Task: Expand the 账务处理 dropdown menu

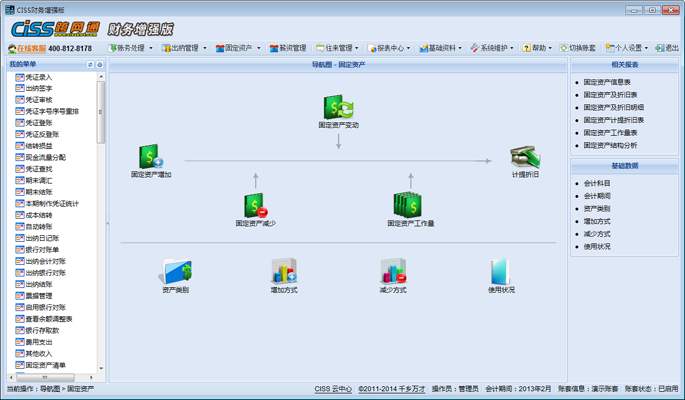Action: (x=128, y=48)
